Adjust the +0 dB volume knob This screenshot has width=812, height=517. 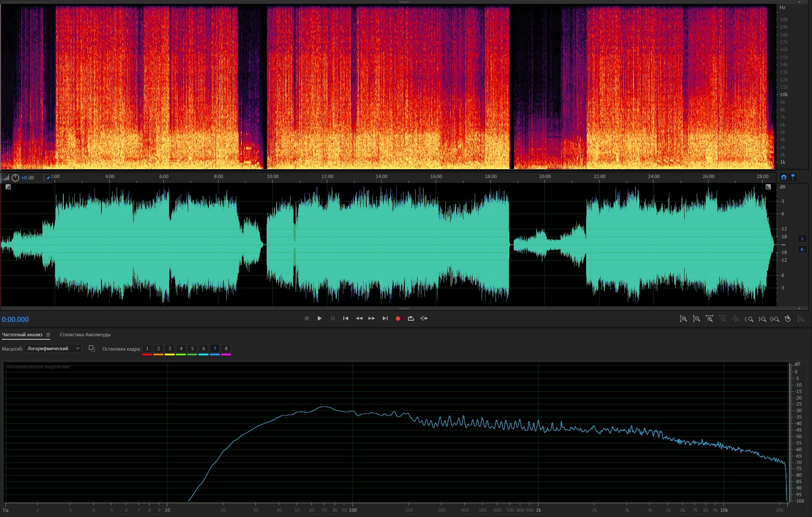pyautogui.click(x=15, y=178)
